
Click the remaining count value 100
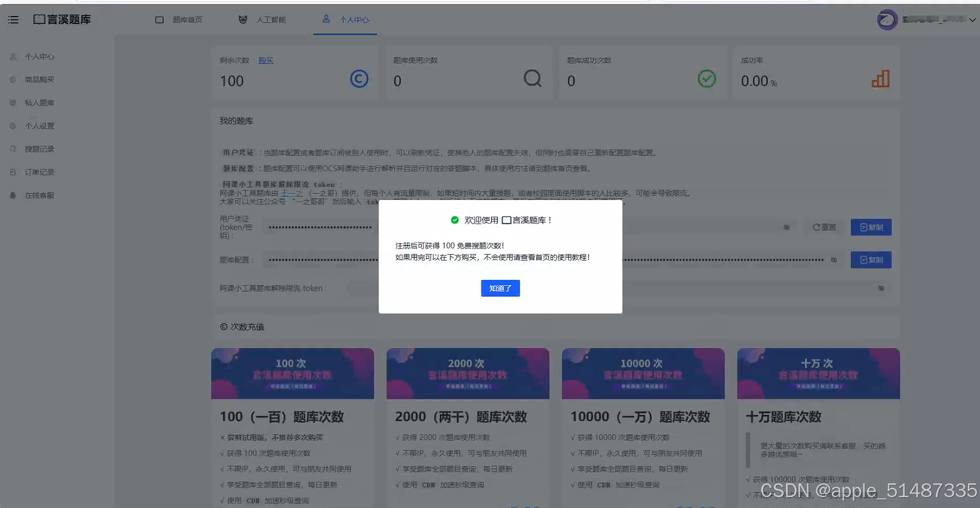tap(232, 81)
